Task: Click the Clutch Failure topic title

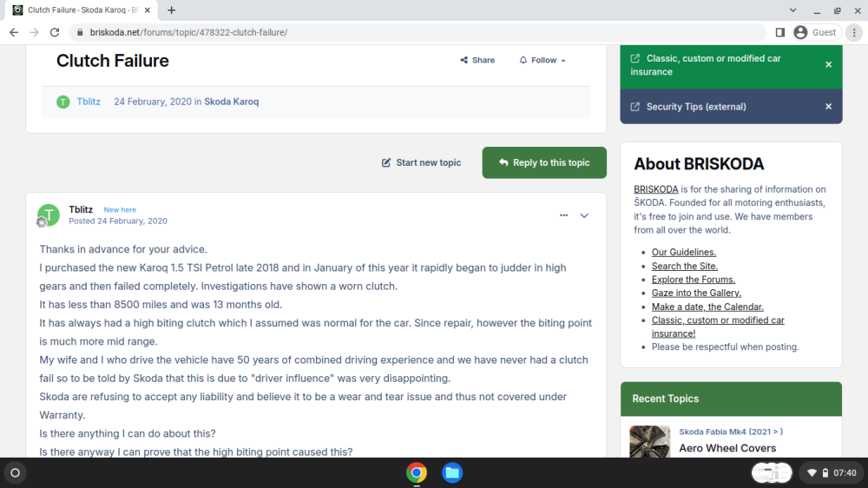Action: [x=112, y=61]
